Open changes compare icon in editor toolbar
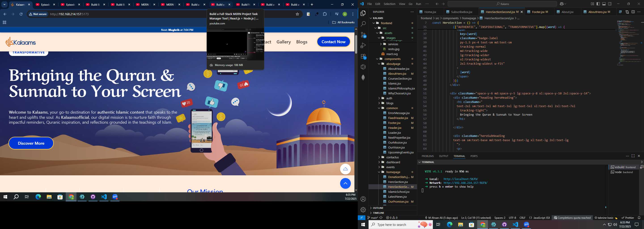The height and width of the screenshot is (229, 644). [627, 12]
